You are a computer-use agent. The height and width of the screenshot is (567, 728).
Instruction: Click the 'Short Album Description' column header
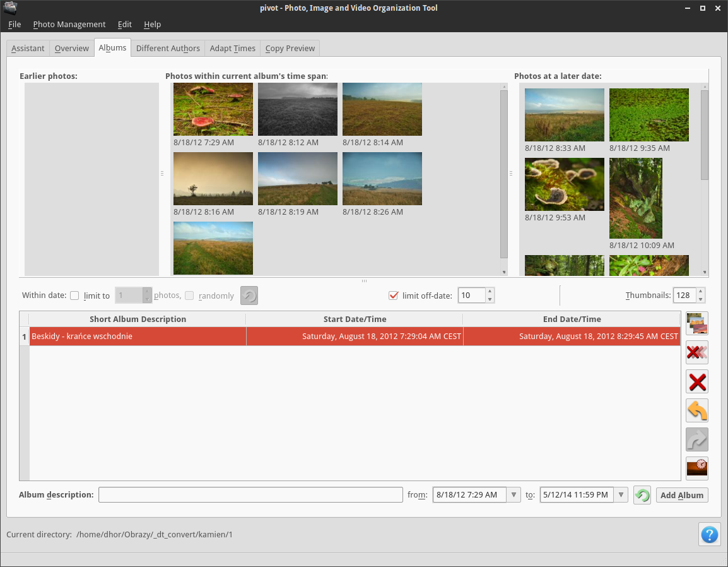click(138, 319)
